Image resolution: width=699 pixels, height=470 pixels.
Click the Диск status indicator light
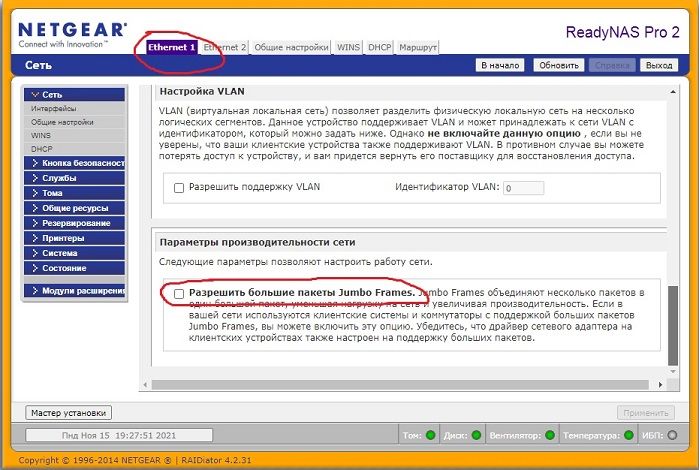click(476, 435)
